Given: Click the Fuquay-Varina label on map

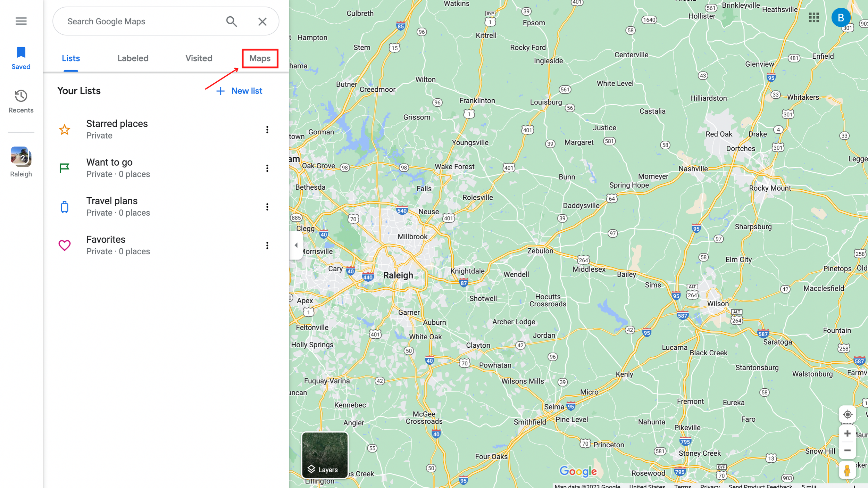Looking at the screenshot, I should [327, 381].
